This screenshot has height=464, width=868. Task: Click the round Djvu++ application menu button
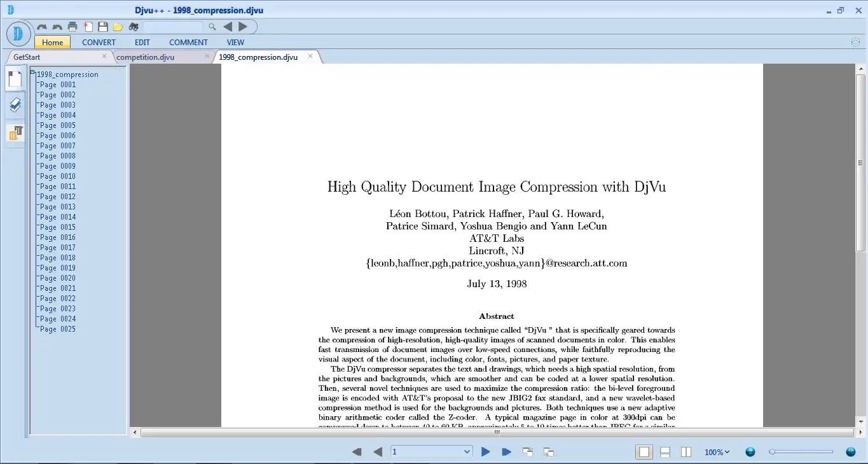(18, 34)
